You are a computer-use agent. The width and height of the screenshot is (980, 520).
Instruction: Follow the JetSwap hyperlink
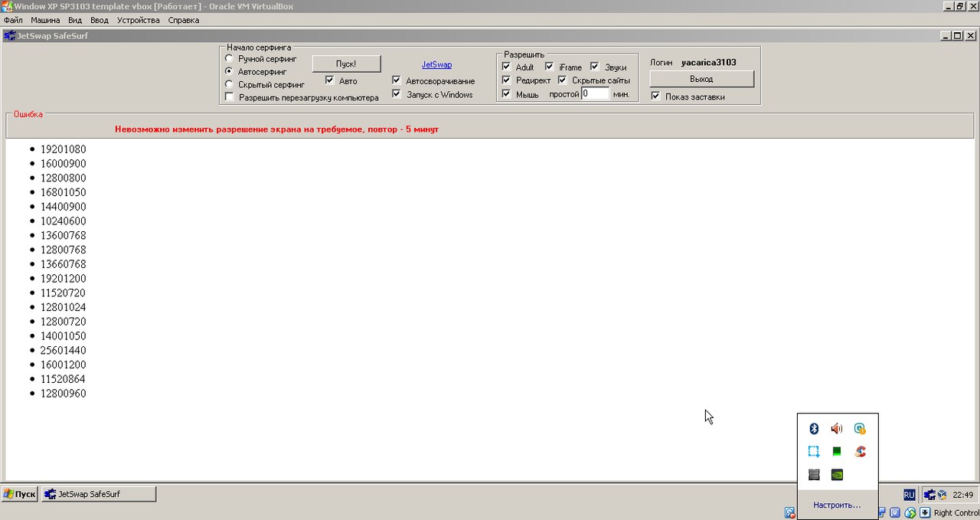[436, 65]
